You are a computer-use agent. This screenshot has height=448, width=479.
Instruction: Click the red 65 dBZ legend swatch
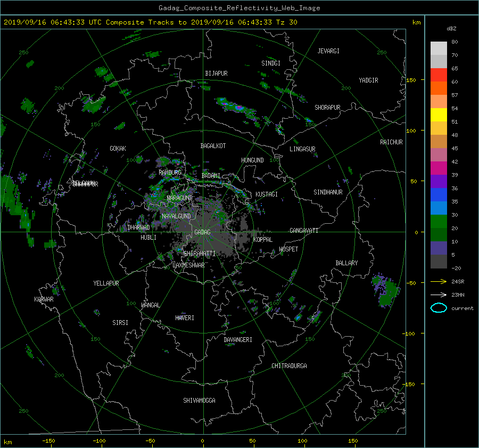pyautogui.click(x=439, y=75)
